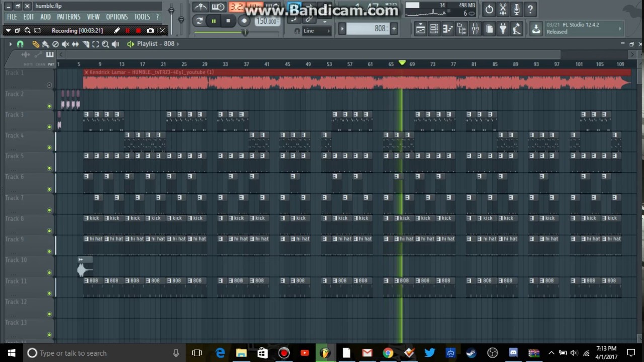Mute Track 8 using its green LED
The image size is (644, 362).
pyautogui.click(x=49, y=231)
